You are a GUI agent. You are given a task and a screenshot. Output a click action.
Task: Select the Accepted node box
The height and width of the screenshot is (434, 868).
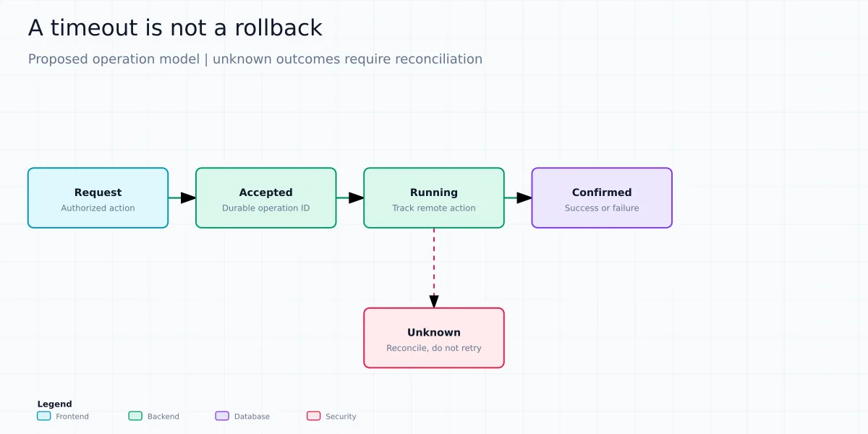pos(266,198)
